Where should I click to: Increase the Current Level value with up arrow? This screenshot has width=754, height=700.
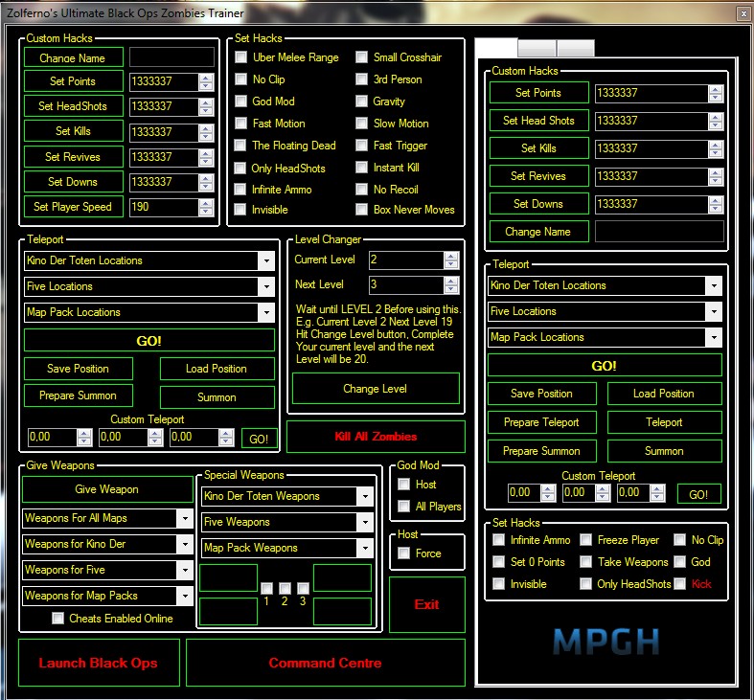pyautogui.click(x=451, y=256)
